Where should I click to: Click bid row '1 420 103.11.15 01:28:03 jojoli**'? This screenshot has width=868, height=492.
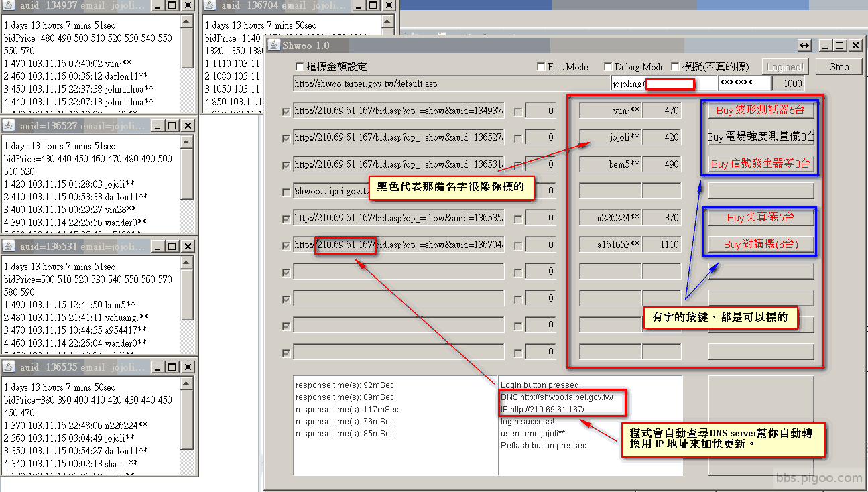pos(70,184)
